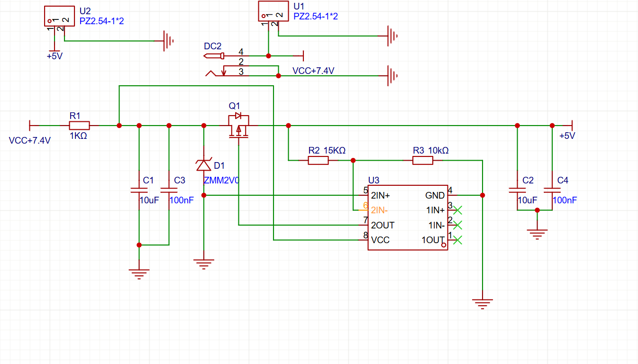Select the C1 capacitor symbol
This screenshot has width=638, height=364.
(x=139, y=190)
